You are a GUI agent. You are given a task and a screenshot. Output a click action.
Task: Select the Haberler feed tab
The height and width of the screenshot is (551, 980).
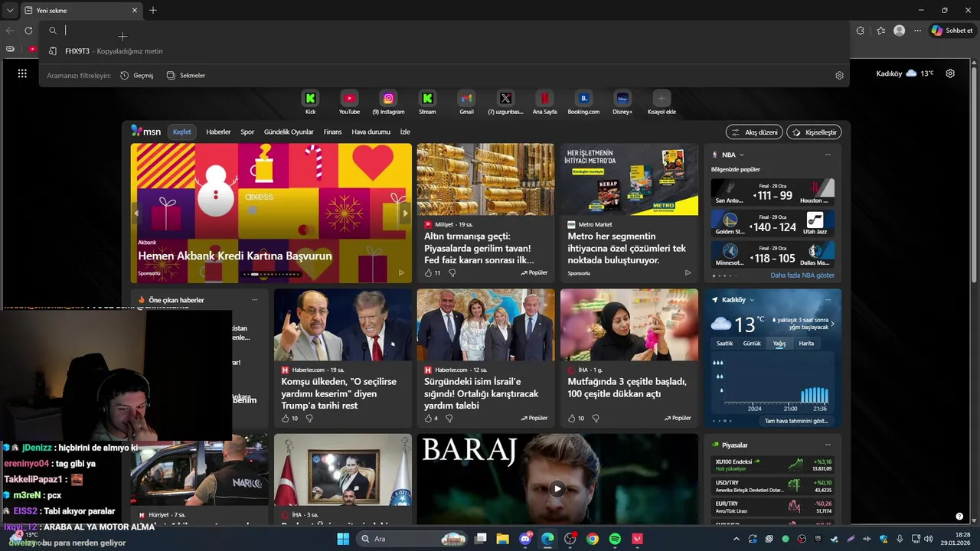(218, 132)
